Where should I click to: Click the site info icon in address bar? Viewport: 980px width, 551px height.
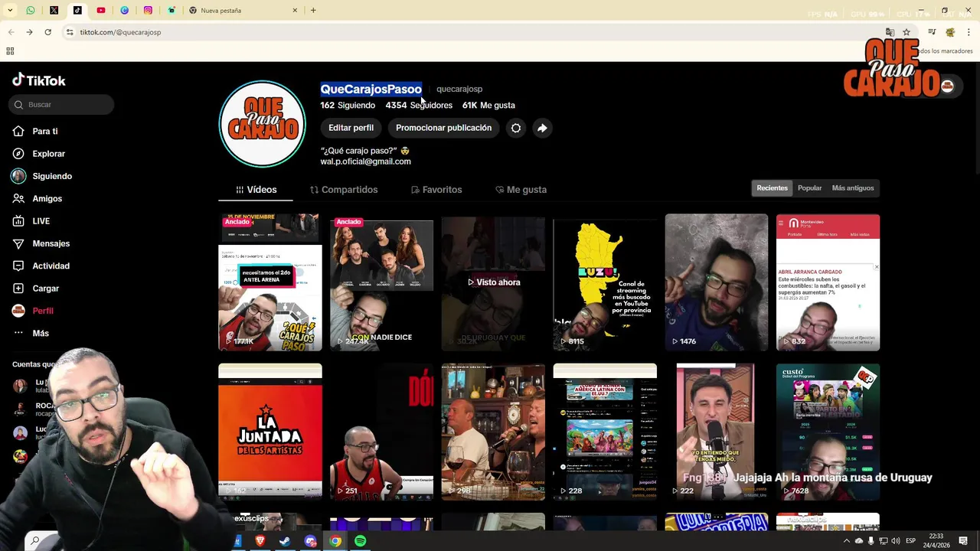click(x=70, y=32)
